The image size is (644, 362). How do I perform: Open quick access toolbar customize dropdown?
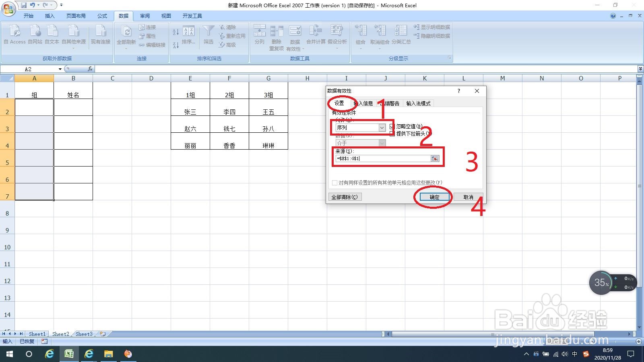[x=61, y=5]
